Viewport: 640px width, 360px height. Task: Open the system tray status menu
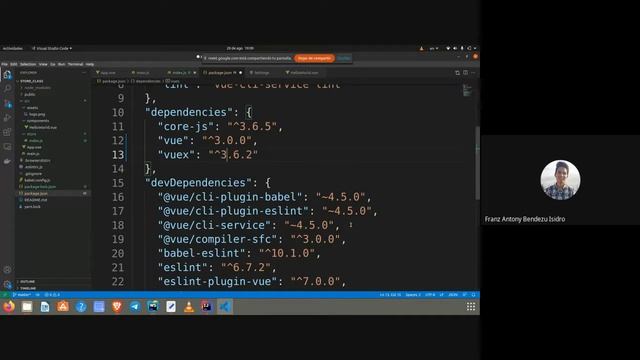coord(461,49)
